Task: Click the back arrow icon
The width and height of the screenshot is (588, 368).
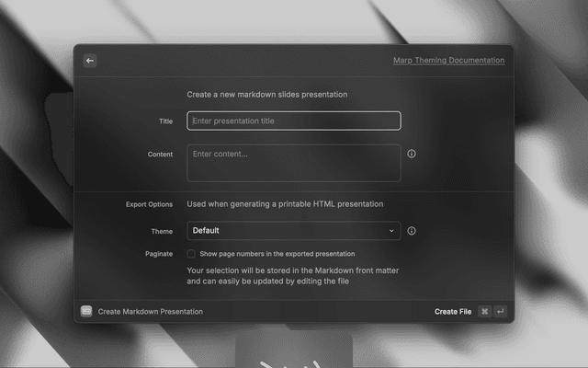Action: 90,61
